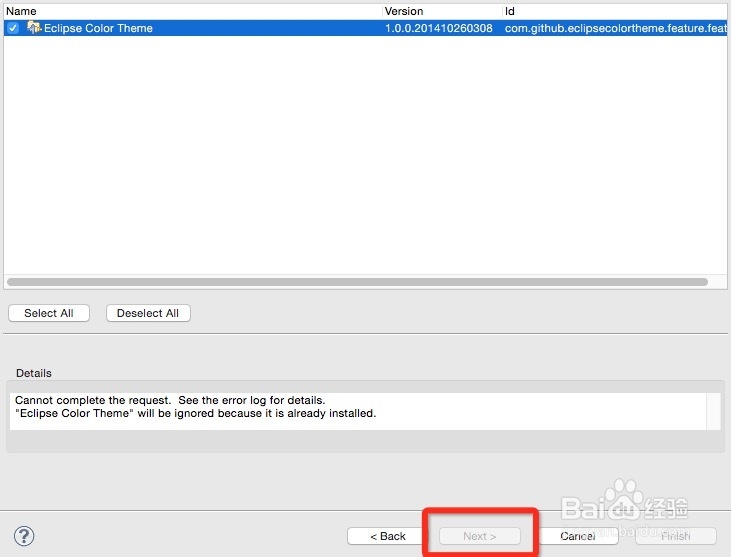Click the Eclipse Color Theme feature icon

[x=34, y=28]
